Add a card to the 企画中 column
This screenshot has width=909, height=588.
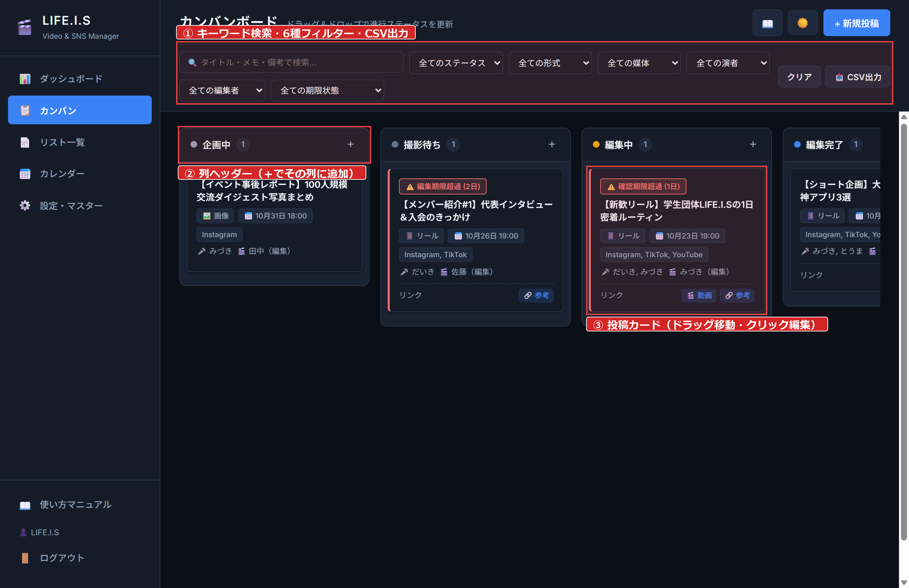click(351, 144)
